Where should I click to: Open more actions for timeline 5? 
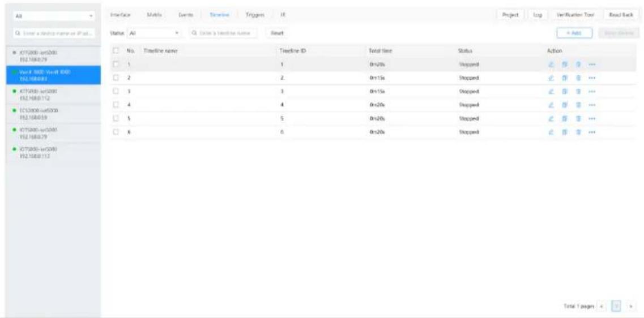click(592, 119)
